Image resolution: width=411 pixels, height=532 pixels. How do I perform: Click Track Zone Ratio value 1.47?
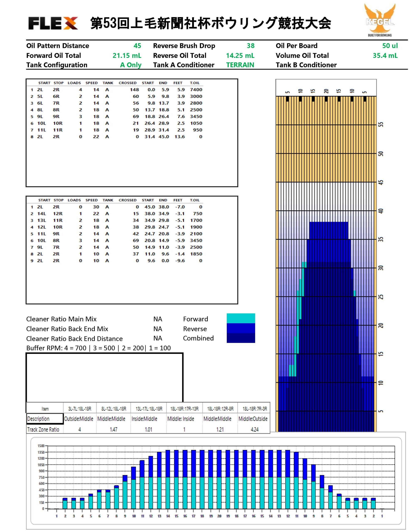click(x=113, y=429)
